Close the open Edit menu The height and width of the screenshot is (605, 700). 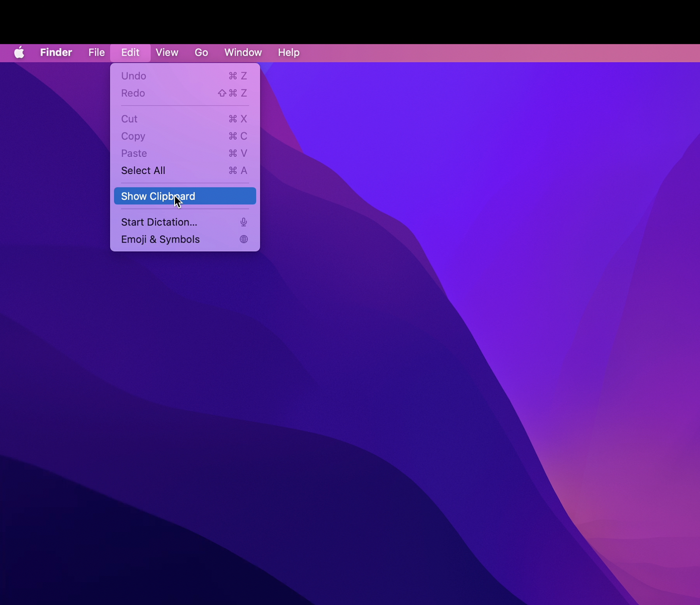click(x=130, y=52)
